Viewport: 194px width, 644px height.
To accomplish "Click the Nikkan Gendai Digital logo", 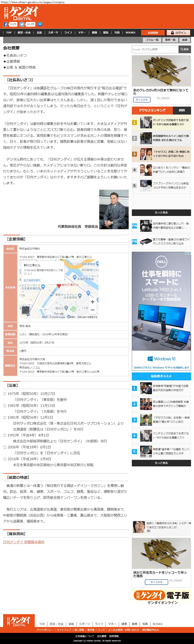I will click(x=21, y=13).
